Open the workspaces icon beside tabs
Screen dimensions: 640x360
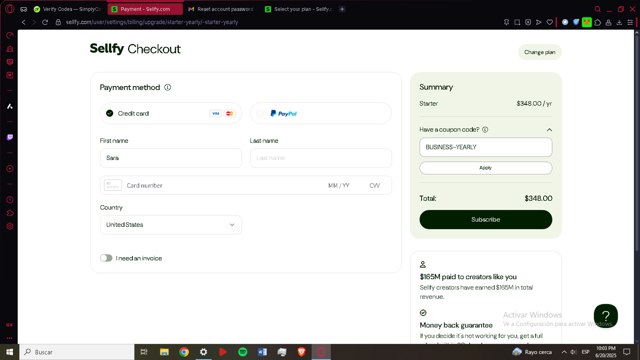24,9
